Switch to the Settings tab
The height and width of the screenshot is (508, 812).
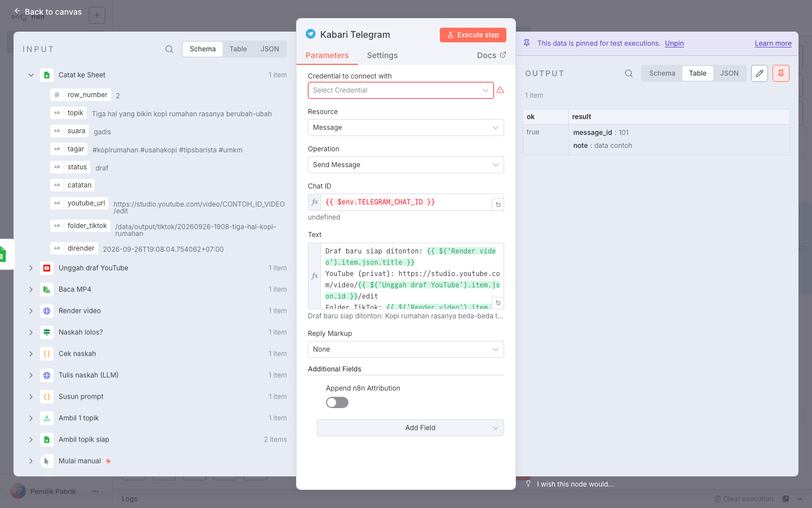[x=382, y=55]
